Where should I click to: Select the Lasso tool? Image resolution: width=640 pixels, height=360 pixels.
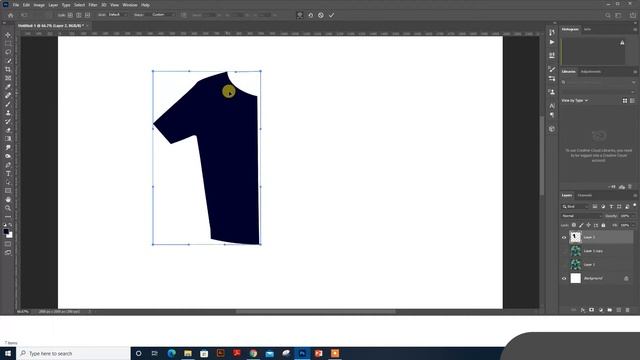[x=8, y=52]
